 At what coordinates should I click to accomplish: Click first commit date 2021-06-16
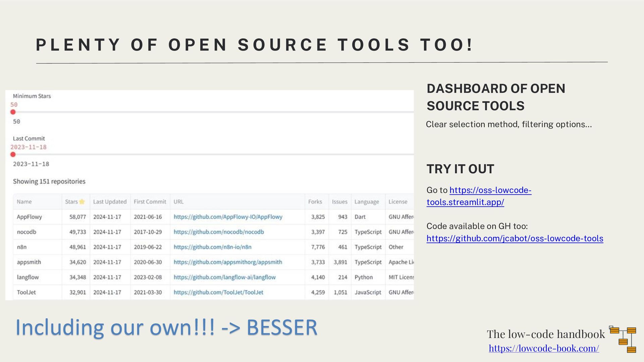148,217
